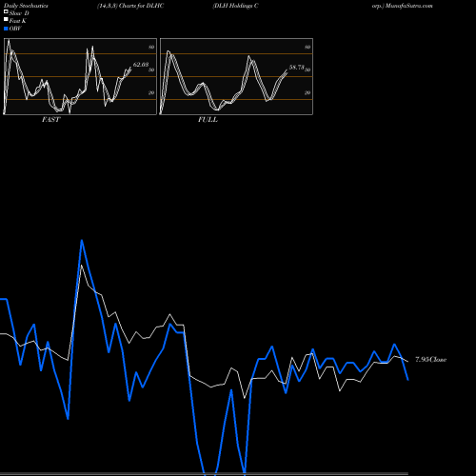Click the 'OBV' legend label
476x476 pixels.
tap(15, 29)
